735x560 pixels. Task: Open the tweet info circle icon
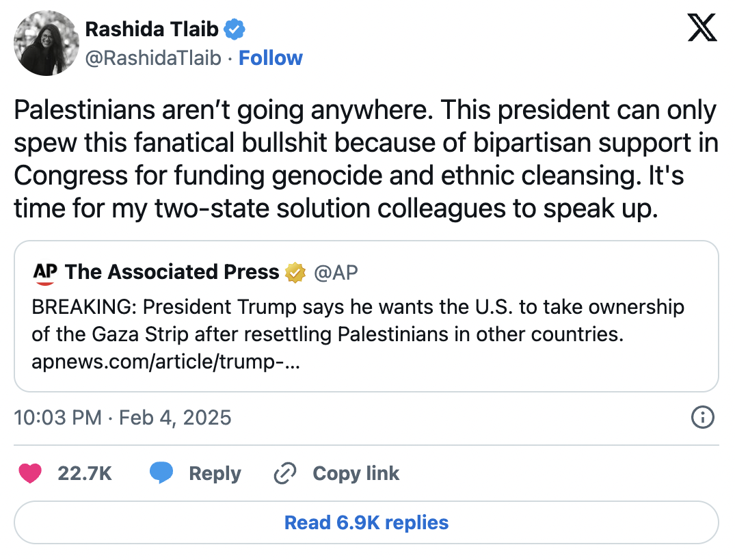click(x=703, y=416)
